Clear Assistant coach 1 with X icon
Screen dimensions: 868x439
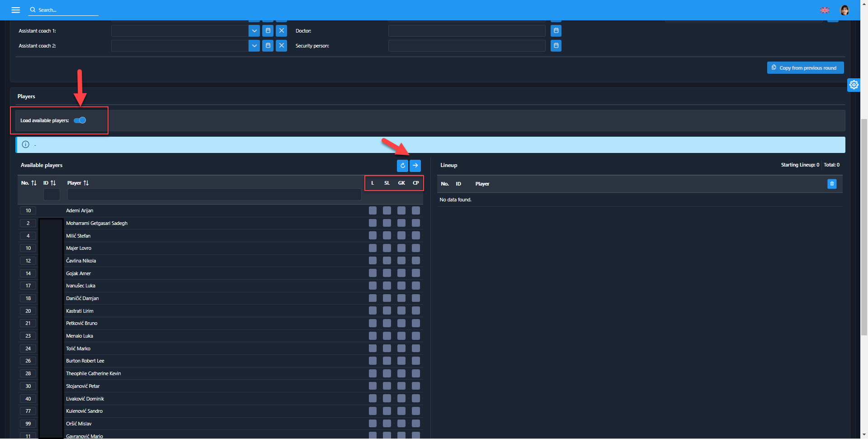point(281,31)
